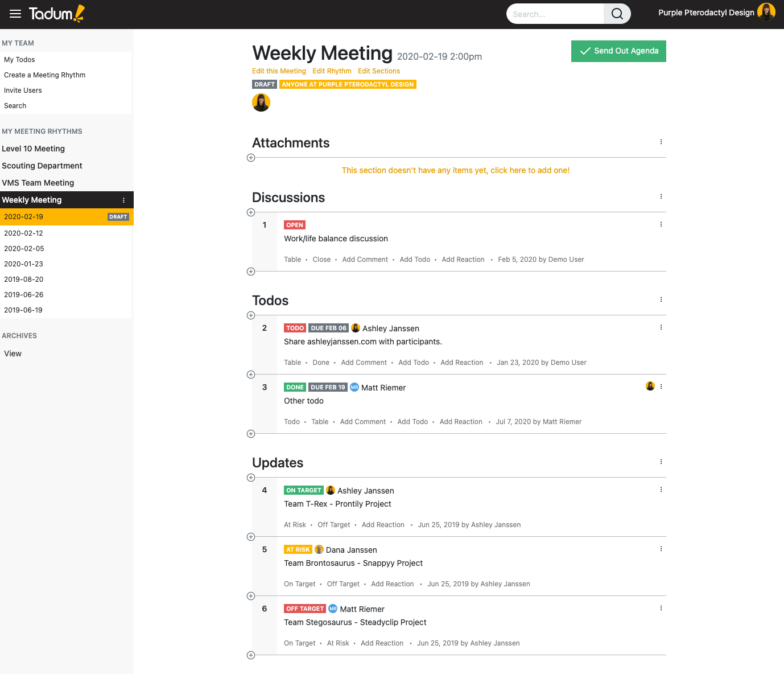Open options for Work/life balance discussion item
The image size is (784, 674).
click(x=661, y=224)
